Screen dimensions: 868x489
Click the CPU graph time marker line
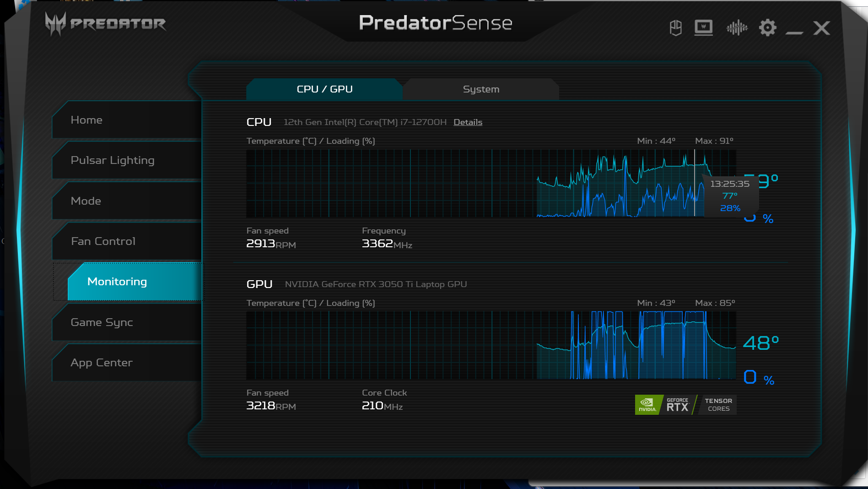pos(695,183)
